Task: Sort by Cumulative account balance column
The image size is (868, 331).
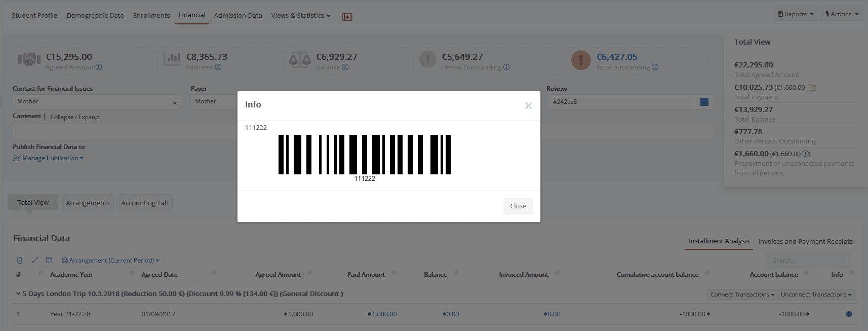Action: 657,274
